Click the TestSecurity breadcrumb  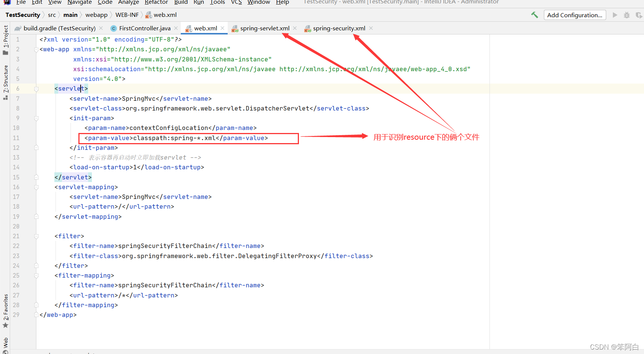tap(23, 15)
